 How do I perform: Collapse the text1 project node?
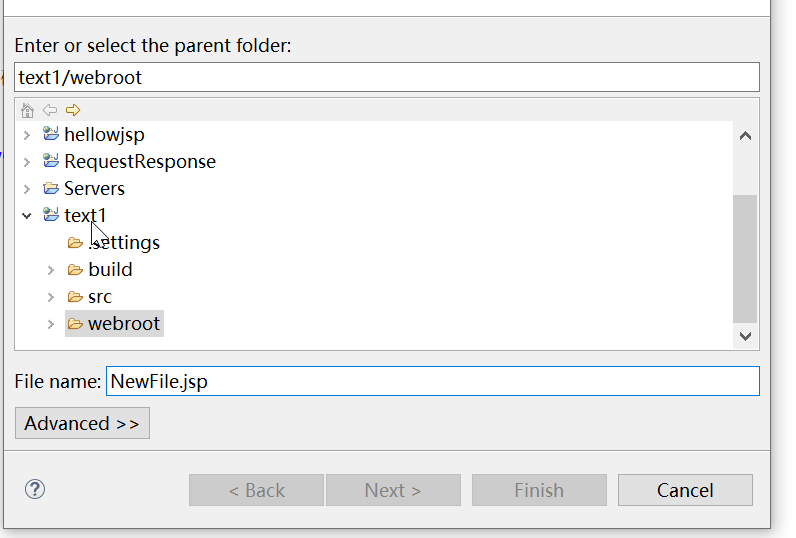pos(27,215)
